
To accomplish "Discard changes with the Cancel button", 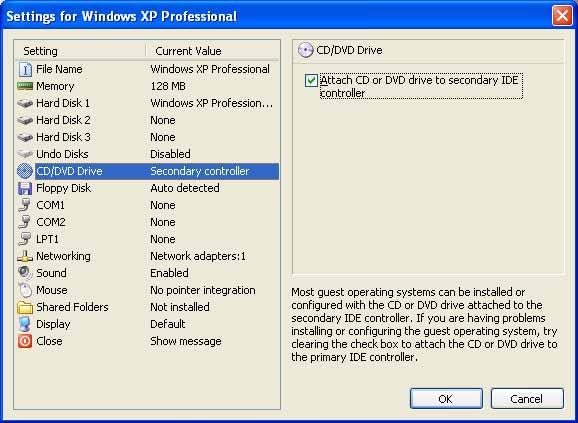I will (x=527, y=399).
